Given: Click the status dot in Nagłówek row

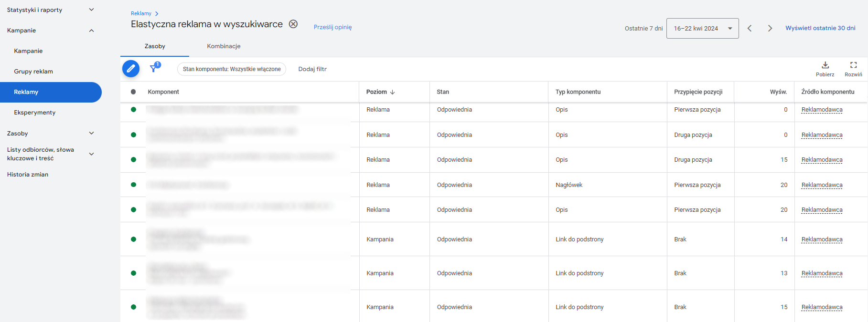Looking at the screenshot, I should 133,185.
